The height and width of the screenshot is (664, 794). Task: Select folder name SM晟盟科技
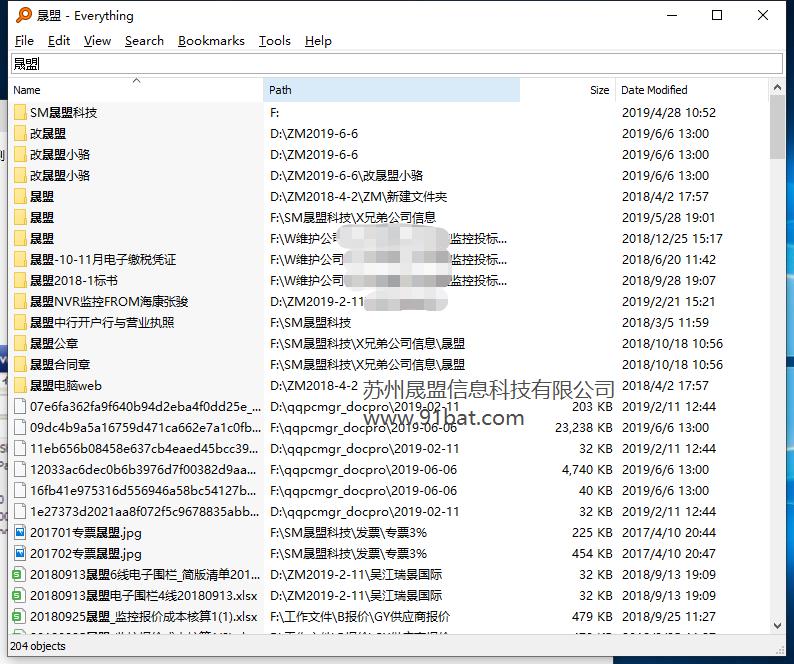[x=63, y=112]
